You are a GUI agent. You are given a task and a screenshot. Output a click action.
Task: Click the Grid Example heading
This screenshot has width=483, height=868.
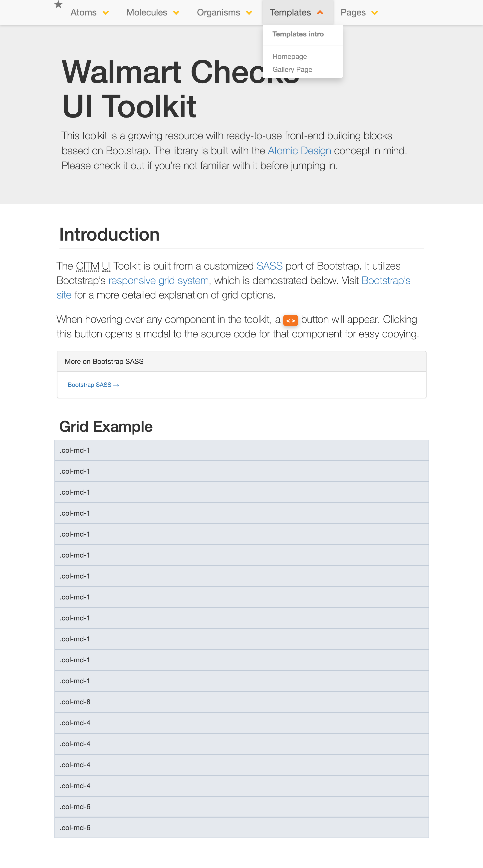(x=106, y=427)
